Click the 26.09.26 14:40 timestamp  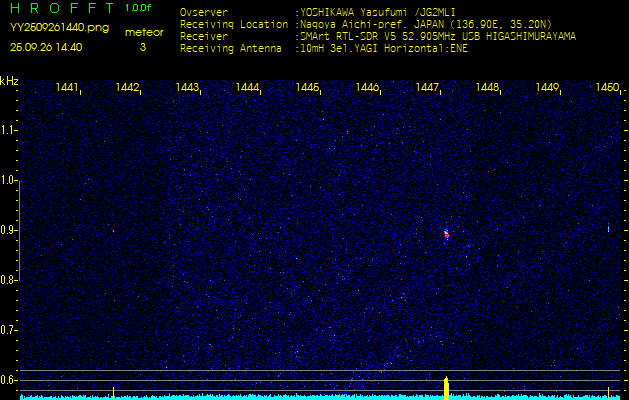pos(46,47)
